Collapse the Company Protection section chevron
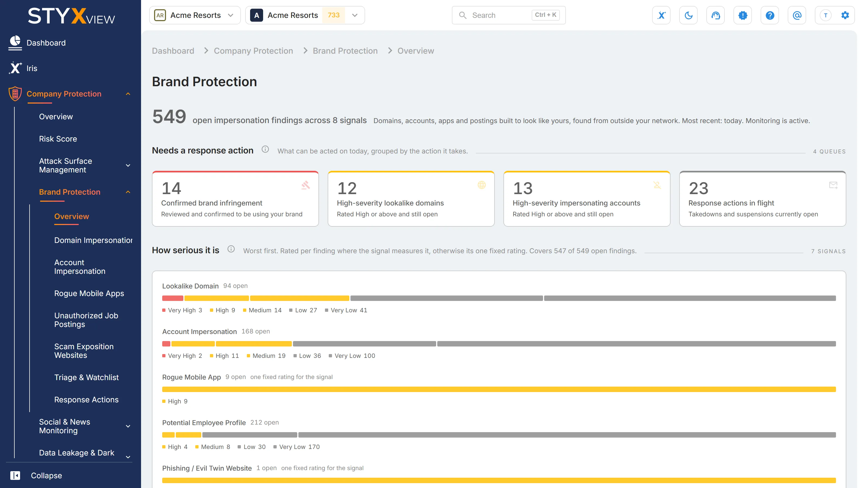 128,94
